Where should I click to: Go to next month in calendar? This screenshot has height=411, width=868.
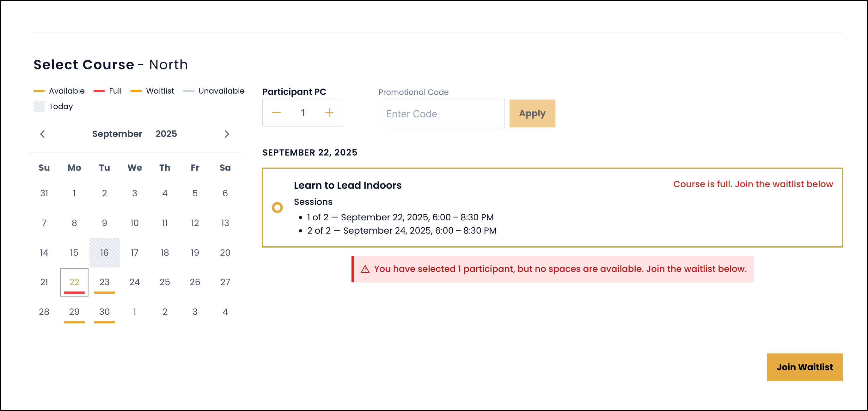(227, 134)
